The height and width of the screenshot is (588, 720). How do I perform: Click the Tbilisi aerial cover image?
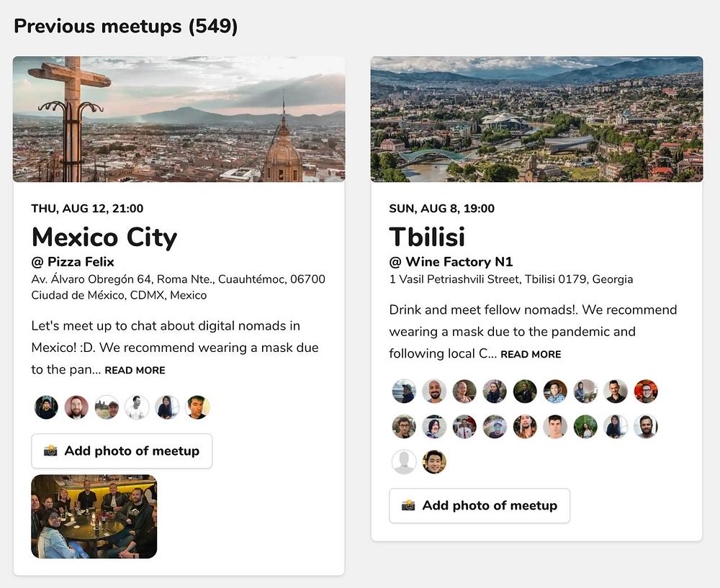click(537, 119)
